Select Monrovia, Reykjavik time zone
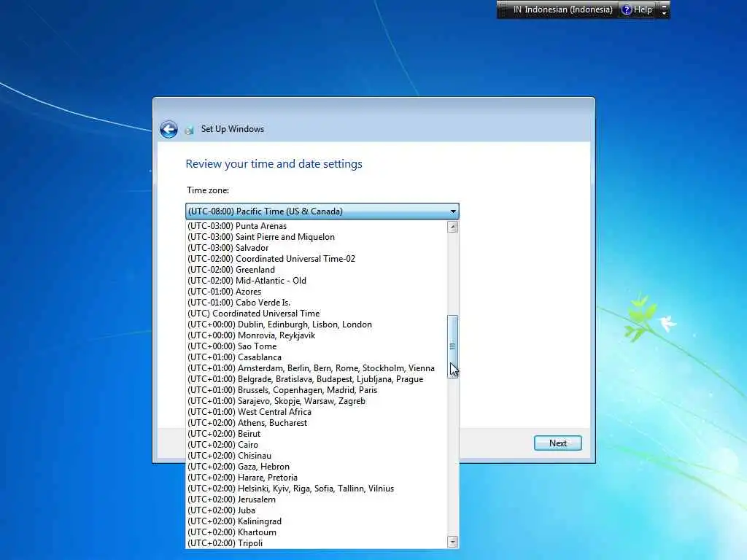The width and height of the screenshot is (747, 560). click(x=317, y=335)
